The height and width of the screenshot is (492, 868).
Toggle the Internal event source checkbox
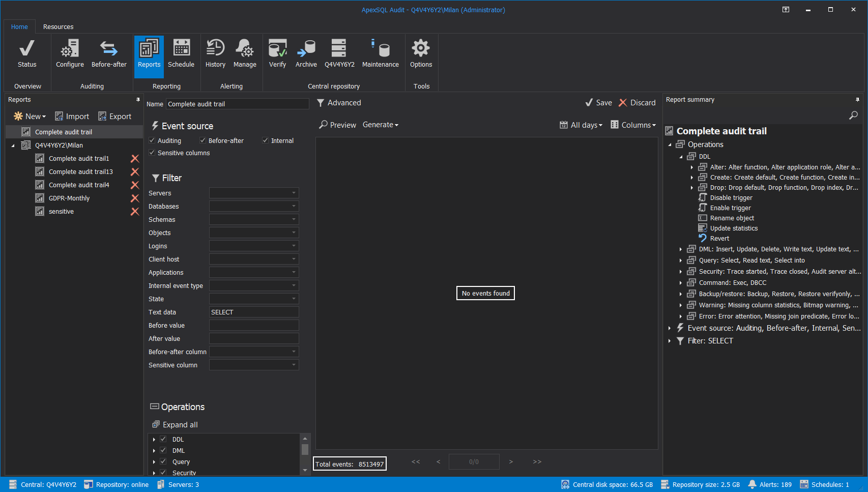[x=265, y=140]
